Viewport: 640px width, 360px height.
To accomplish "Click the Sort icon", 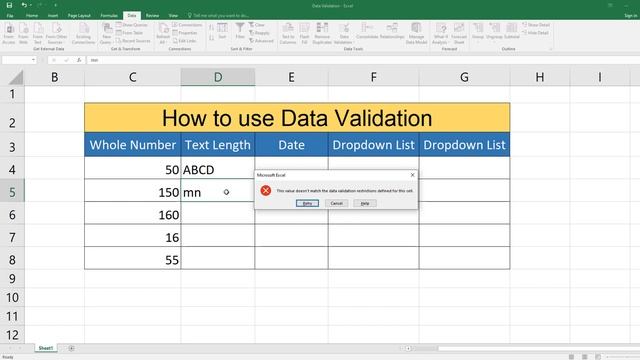I will 222,31.
